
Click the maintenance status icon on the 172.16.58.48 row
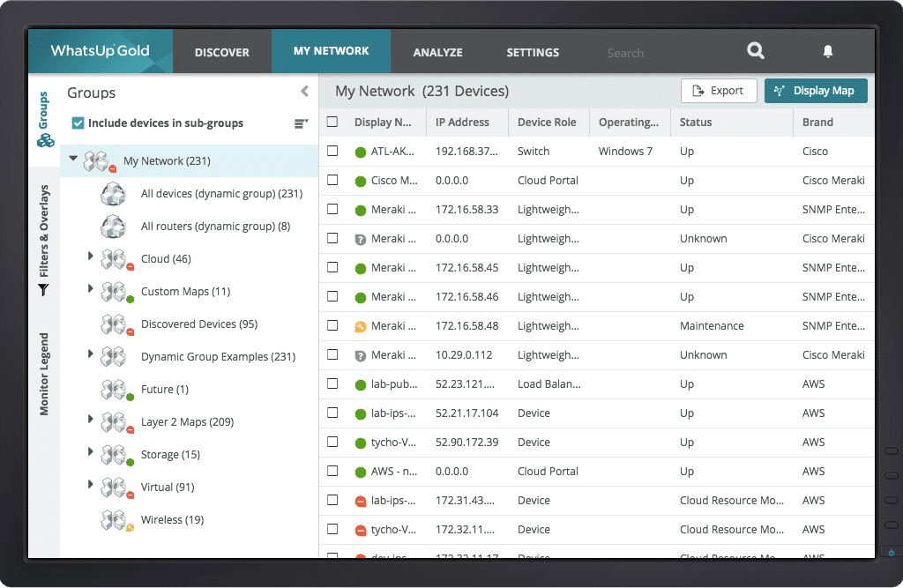(x=360, y=326)
